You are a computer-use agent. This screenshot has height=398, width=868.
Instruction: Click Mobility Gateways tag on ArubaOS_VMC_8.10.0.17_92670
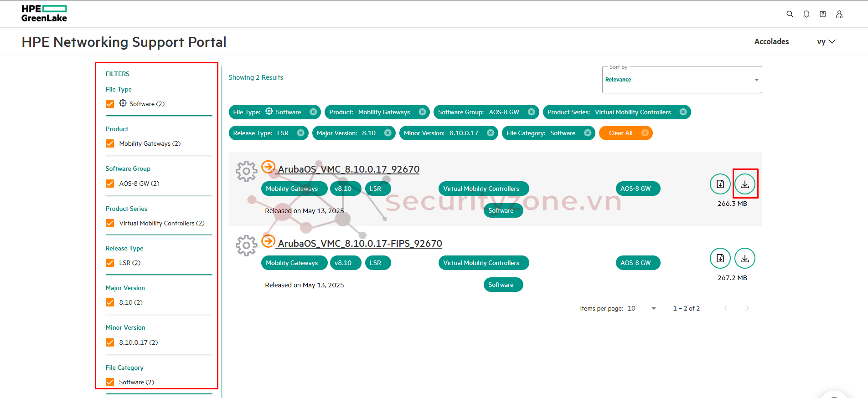coord(294,189)
